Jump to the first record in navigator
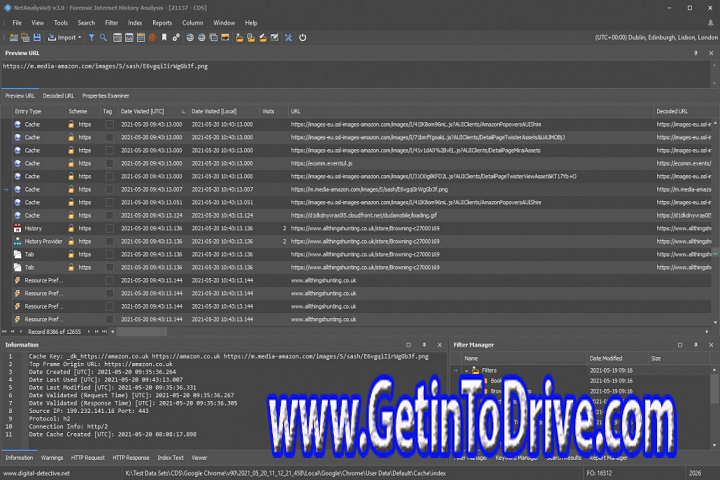Image resolution: width=720 pixels, height=480 pixels. [5, 332]
